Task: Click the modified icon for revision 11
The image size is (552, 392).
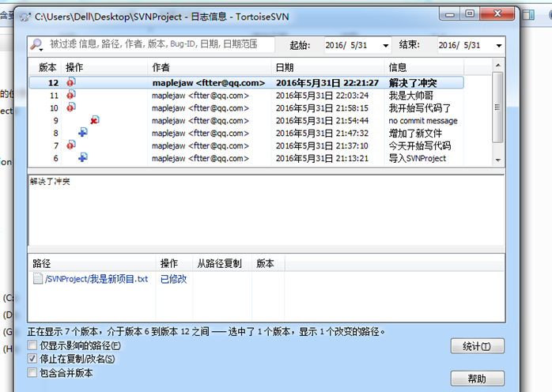Action: click(71, 95)
